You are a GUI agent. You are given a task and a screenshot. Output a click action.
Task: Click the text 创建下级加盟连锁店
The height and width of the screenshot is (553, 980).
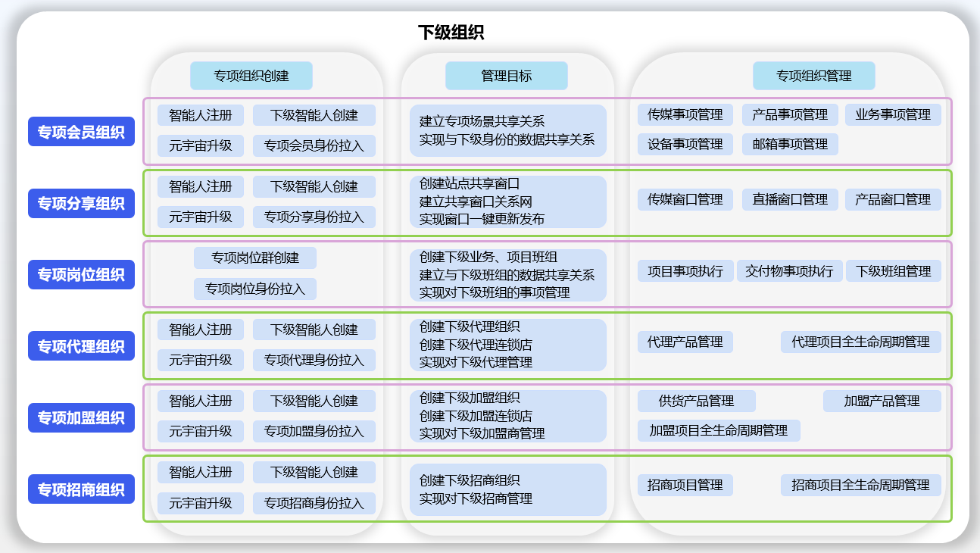(476, 416)
